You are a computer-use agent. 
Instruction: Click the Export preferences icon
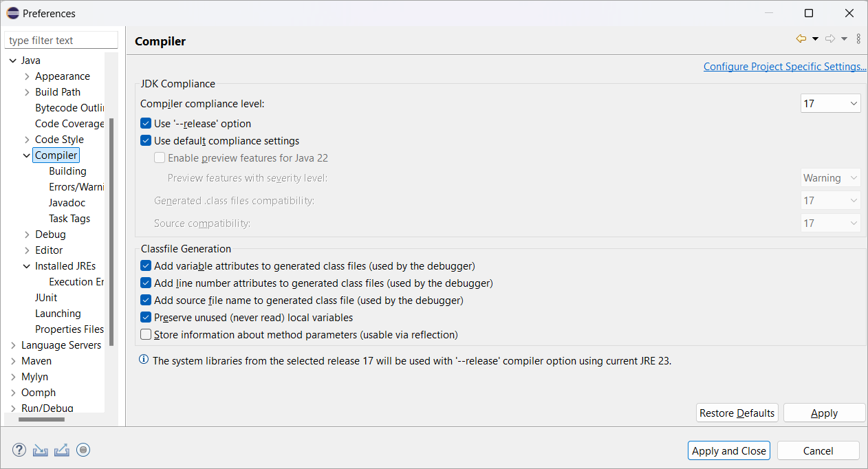click(62, 450)
